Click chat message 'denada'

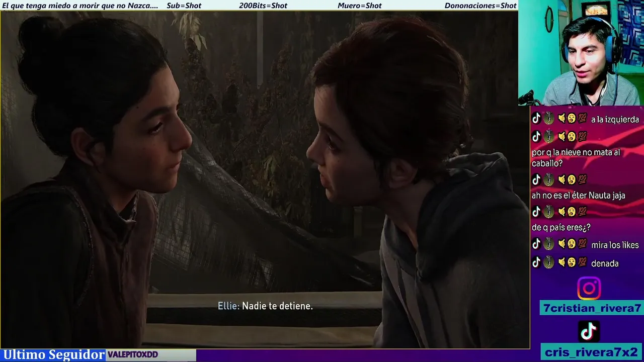605,263
